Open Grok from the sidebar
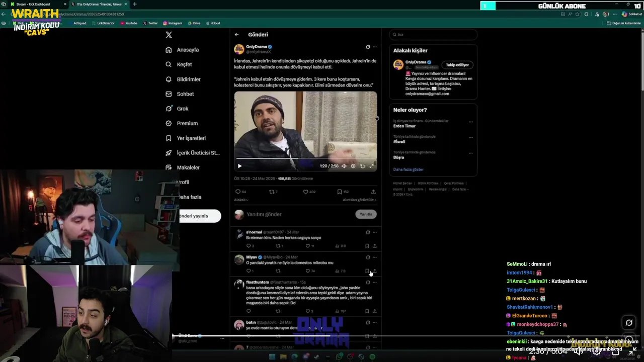Viewport: 644px width, 362px height. point(177,109)
